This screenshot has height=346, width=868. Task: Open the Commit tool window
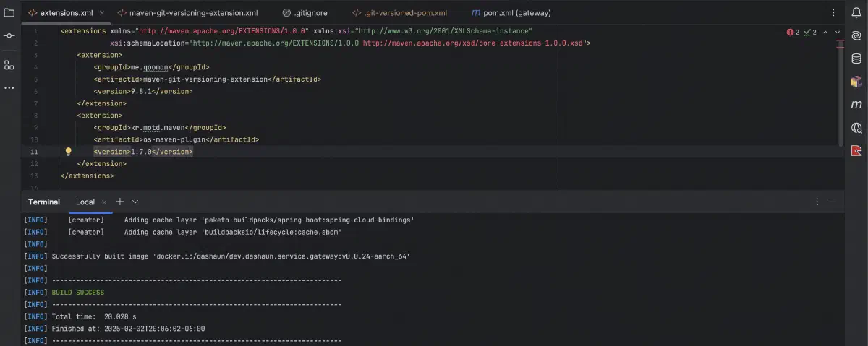(x=9, y=35)
